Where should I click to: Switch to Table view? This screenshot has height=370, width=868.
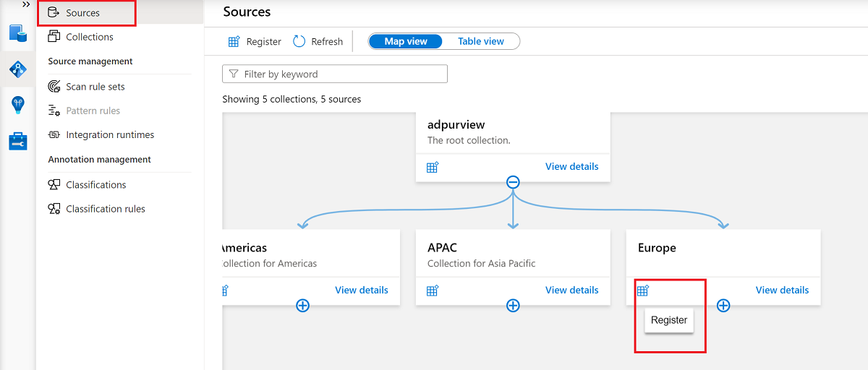coord(480,41)
